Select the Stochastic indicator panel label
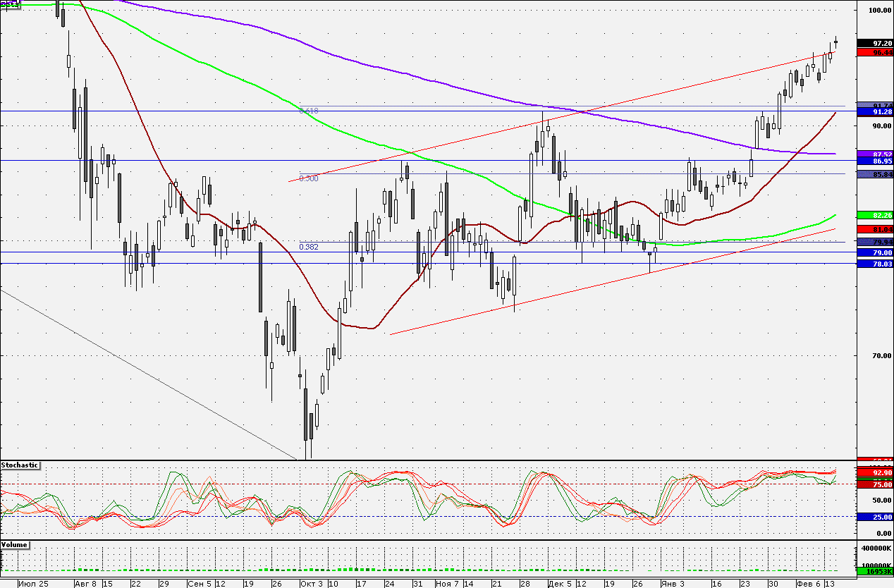Image resolution: width=894 pixels, height=588 pixels. (x=20, y=465)
